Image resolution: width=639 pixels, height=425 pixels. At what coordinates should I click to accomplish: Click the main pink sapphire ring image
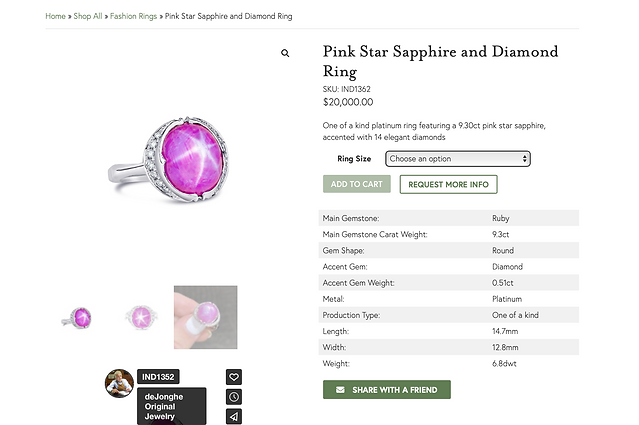click(169, 159)
